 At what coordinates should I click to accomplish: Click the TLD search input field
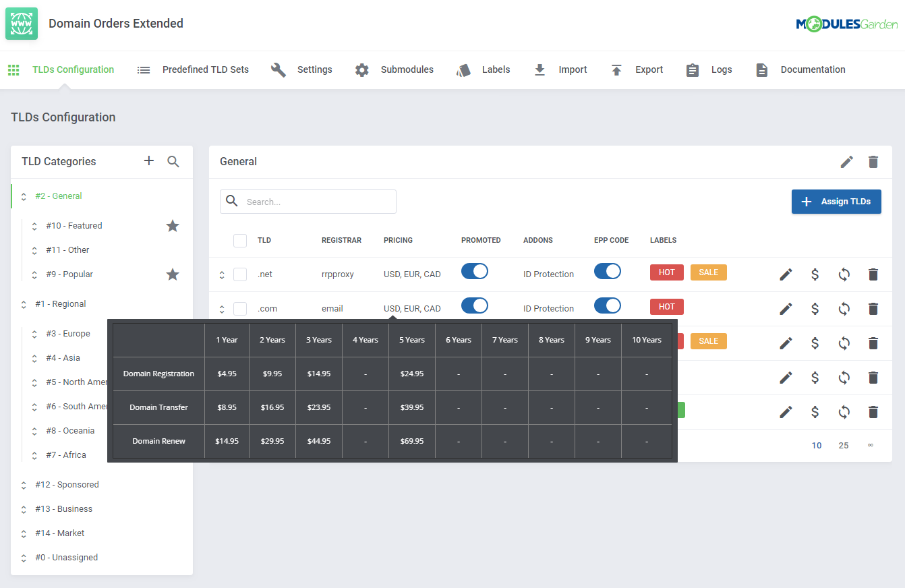[x=317, y=202]
